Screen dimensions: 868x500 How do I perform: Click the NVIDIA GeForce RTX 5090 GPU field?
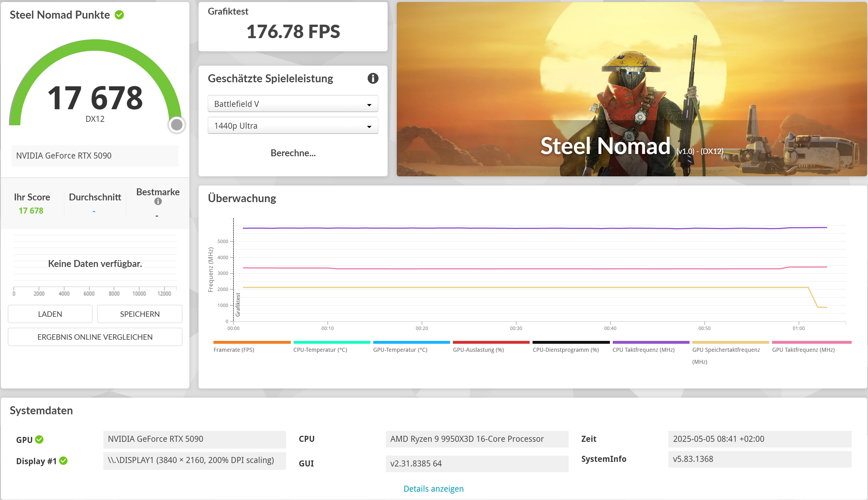coord(195,439)
